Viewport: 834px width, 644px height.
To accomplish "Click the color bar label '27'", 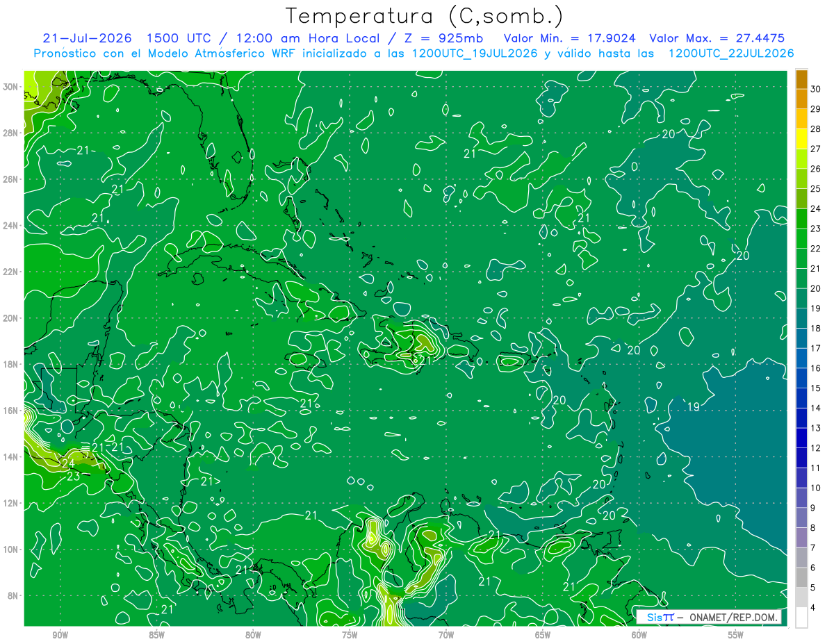I will (x=816, y=149).
